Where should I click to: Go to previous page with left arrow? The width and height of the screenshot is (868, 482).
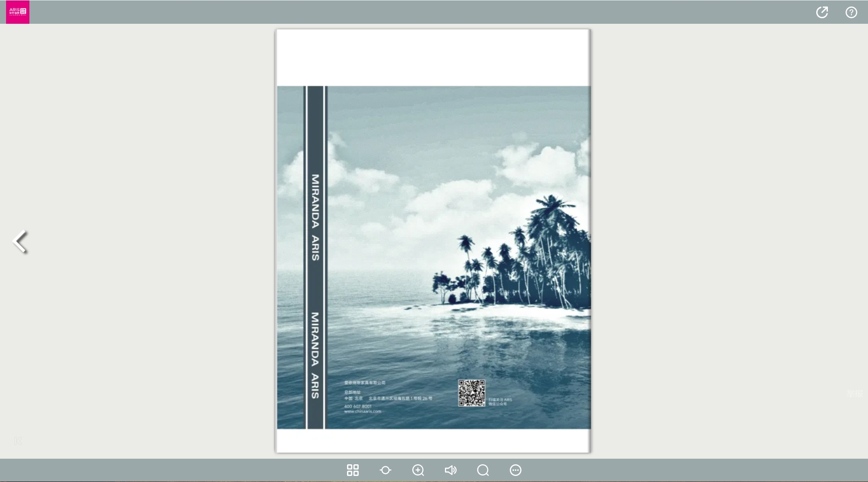20,241
